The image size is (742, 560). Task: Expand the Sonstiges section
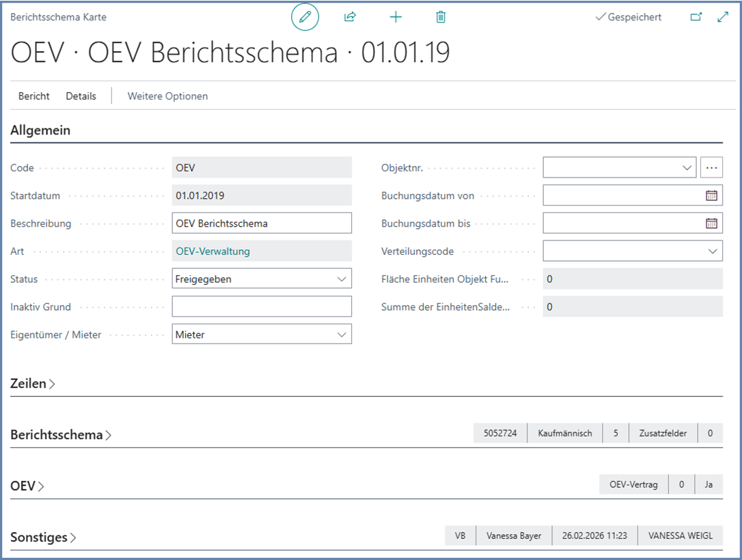click(x=43, y=537)
